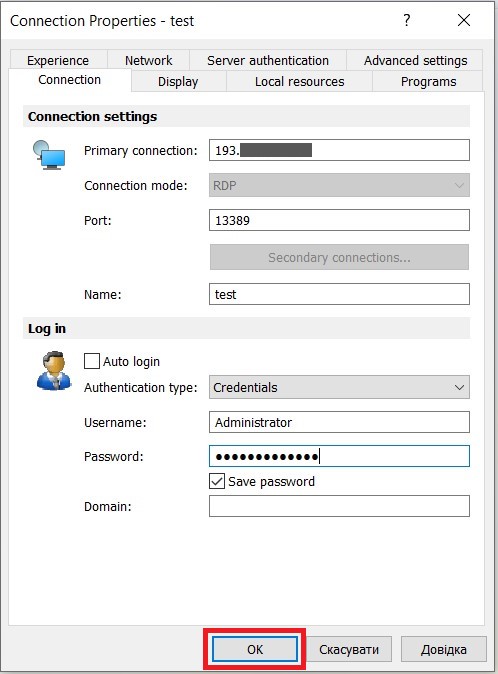Go to the Advanced settings tab

tap(415, 61)
